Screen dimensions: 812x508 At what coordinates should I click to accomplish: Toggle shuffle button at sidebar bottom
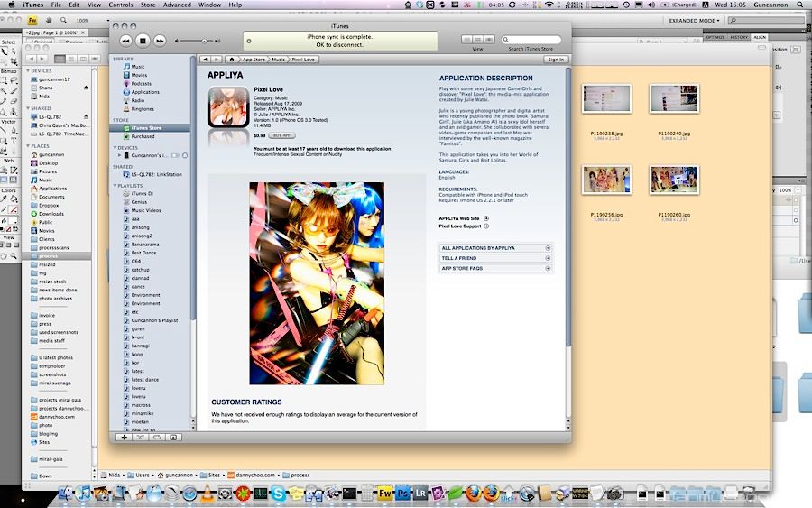[141, 438]
